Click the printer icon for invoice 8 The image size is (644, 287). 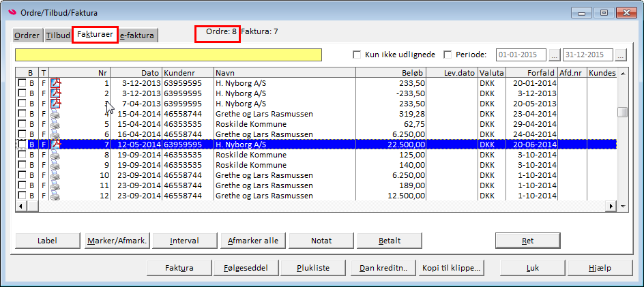pos(55,155)
